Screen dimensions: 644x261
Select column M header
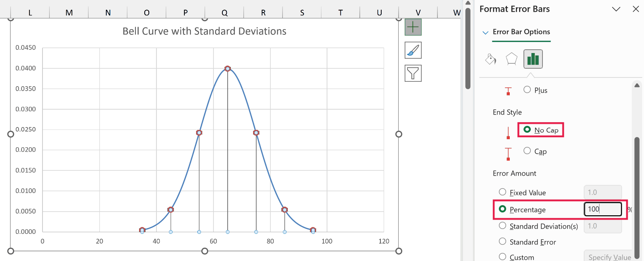69,13
